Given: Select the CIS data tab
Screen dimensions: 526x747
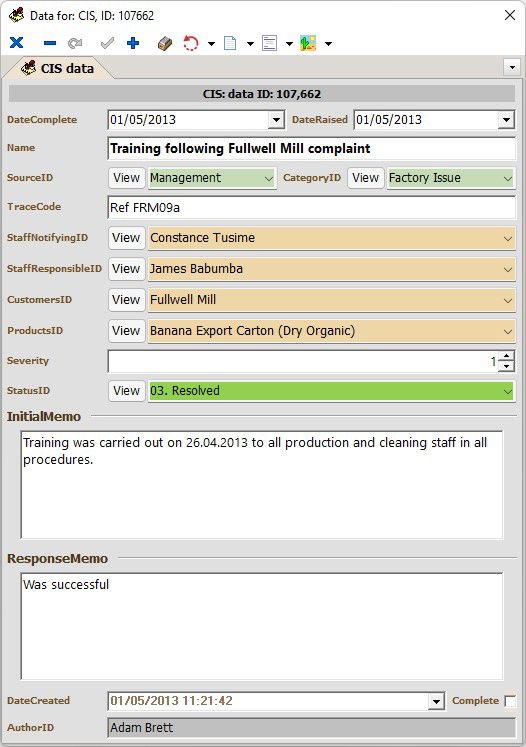Looking at the screenshot, I should [58, 69].
